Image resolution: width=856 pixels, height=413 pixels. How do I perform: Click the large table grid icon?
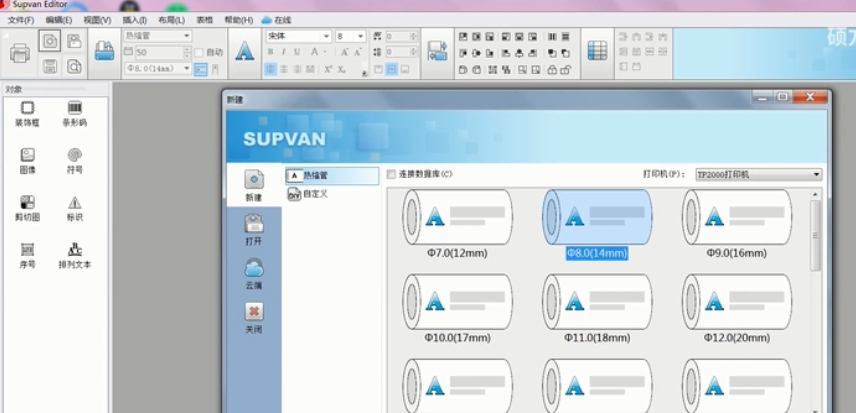click(x=597, y=51)
